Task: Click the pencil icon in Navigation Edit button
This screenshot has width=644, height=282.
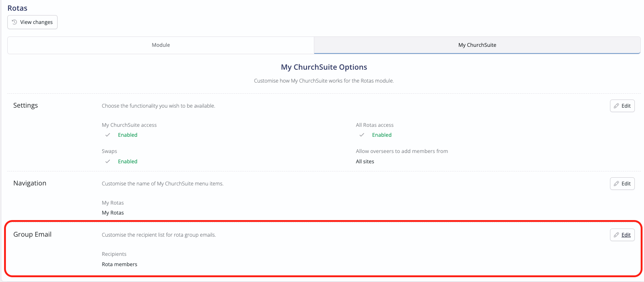Action: [616, 184]
